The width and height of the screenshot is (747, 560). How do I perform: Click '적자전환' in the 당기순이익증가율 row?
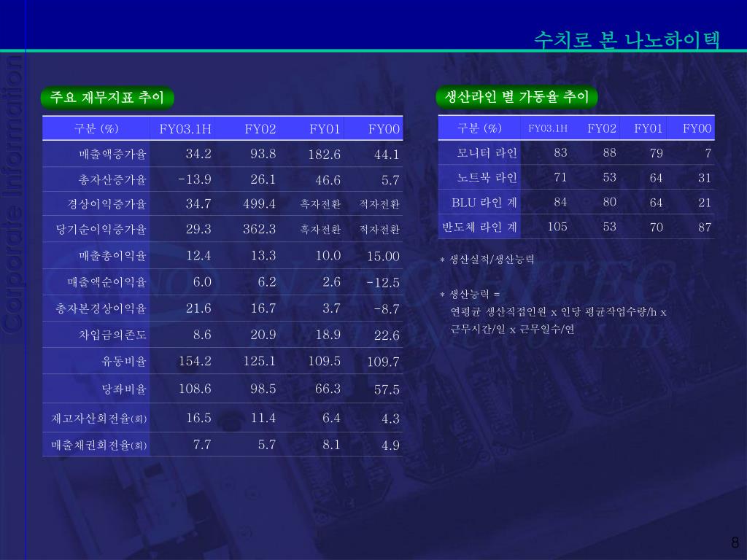(x=379, y=230)
